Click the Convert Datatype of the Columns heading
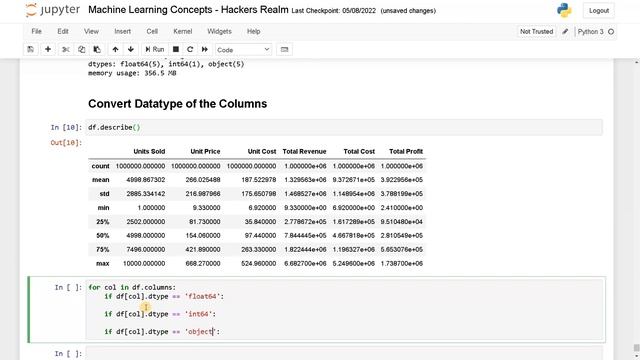 [178, 104]
